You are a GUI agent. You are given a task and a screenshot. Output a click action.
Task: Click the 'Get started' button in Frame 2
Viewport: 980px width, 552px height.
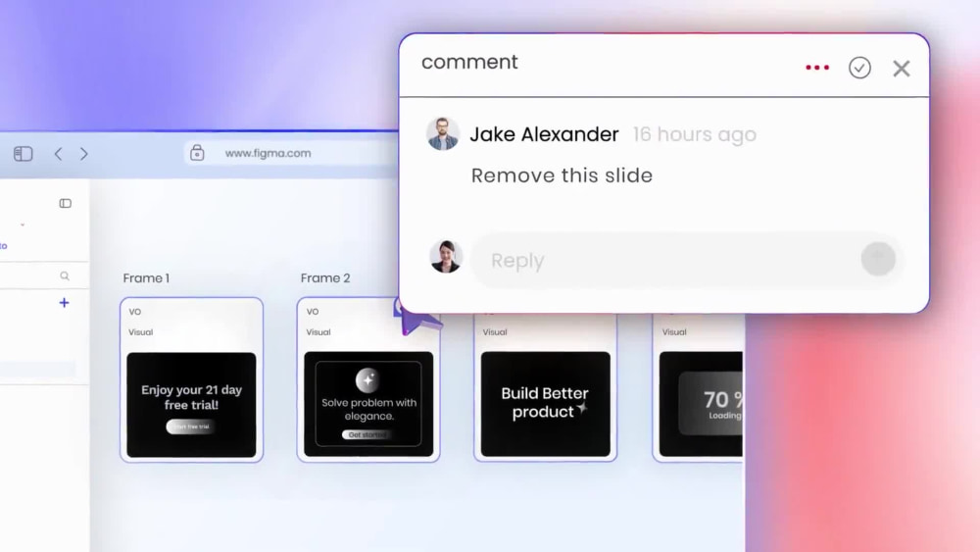coord(367,434)
